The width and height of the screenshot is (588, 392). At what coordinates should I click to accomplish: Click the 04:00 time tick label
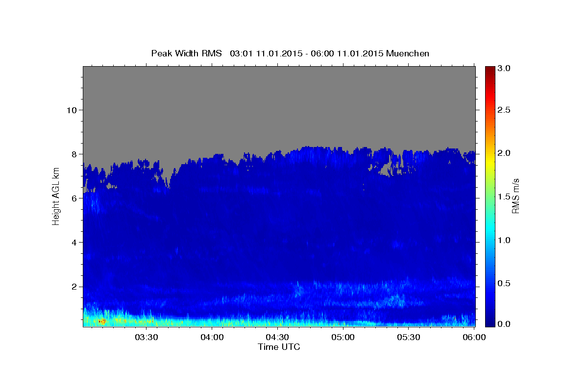(x=212, y=338)
